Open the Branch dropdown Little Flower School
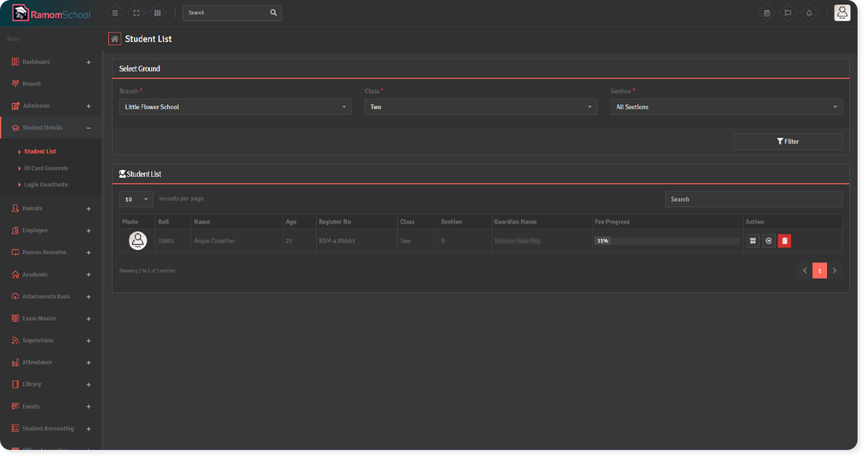 (235, 107)
